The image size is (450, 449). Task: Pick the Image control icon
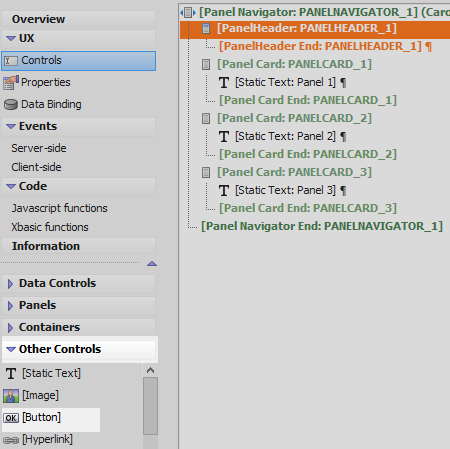11,396
